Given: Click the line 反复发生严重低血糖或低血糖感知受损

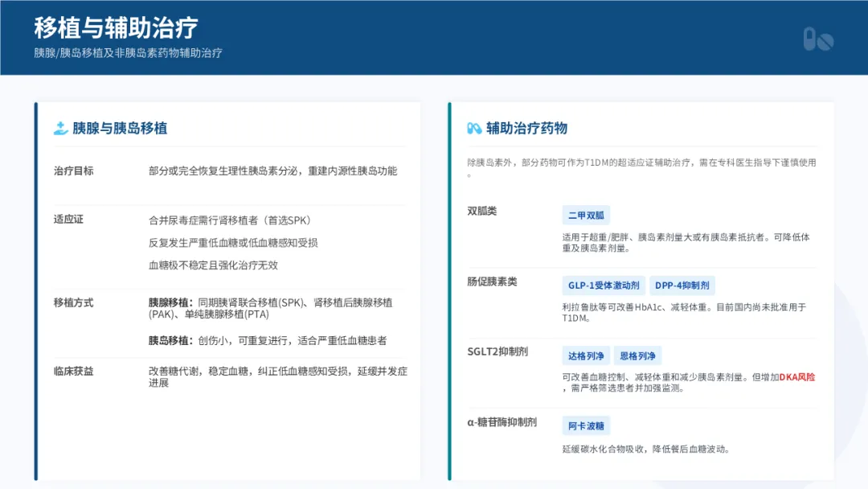Looking at the screenshot, I should tap(233, 243).
